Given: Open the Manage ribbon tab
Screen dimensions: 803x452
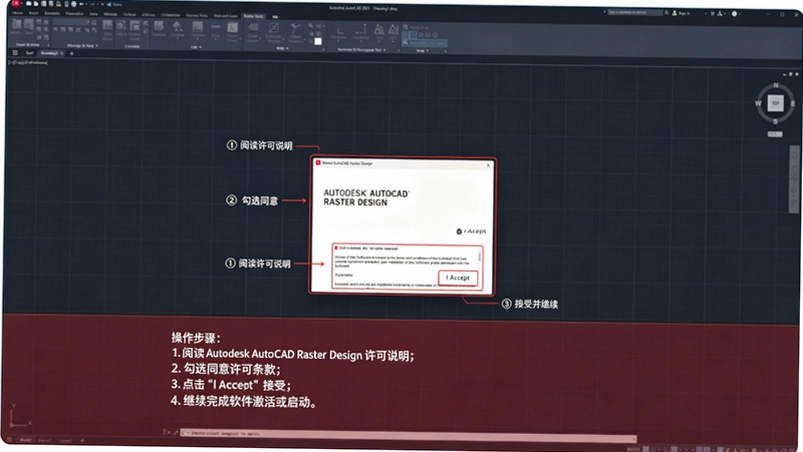Looking at the screenshot, I should [x=111, y=14].
